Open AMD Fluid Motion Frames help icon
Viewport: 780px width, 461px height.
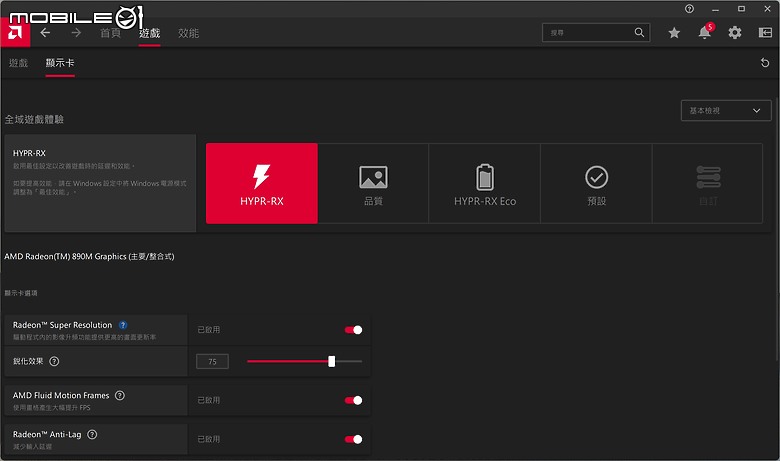(120, 395)
